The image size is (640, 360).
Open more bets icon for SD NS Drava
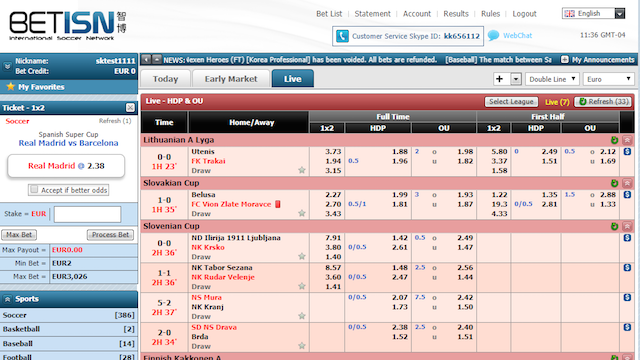click(627, 327)
